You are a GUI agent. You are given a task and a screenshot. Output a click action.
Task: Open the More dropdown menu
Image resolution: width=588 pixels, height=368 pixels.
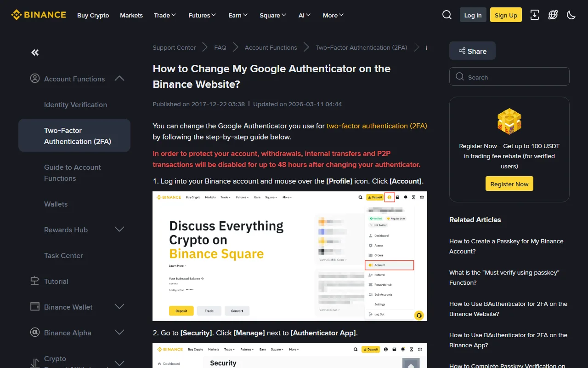pos(334,15)
